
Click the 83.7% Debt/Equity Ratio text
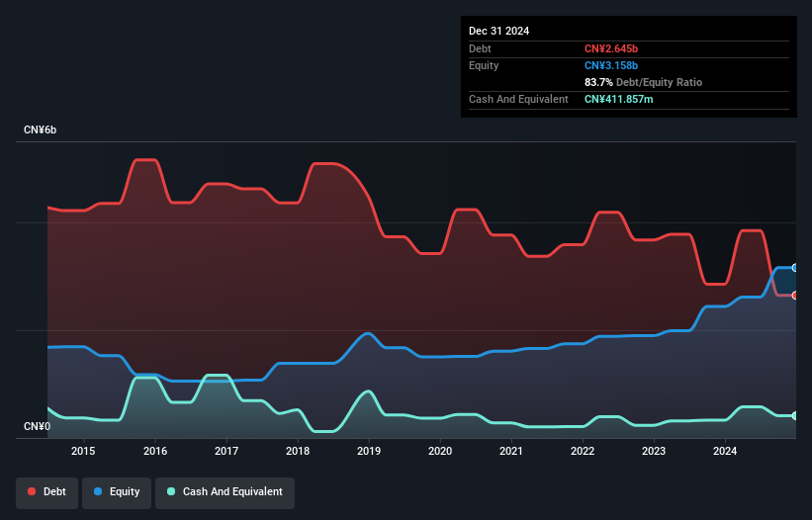click(643, 82)
